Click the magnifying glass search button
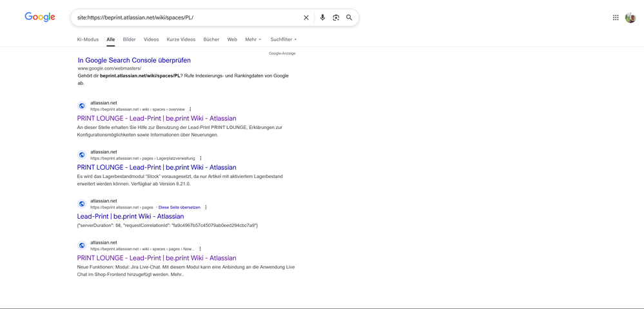The image size is (644, 309). pyautogui.click(x=349, y=17)
